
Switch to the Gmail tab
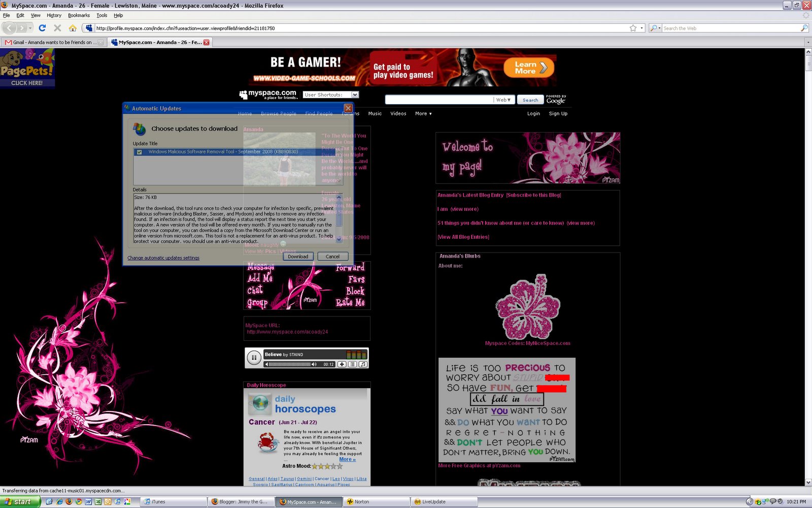click(x=53, y=42)
